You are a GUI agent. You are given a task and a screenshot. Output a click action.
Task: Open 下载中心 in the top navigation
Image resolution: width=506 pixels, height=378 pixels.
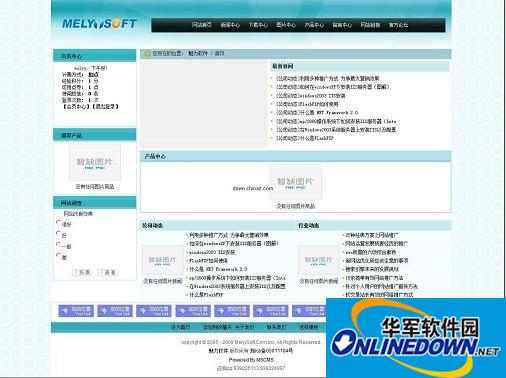[258, 25]
